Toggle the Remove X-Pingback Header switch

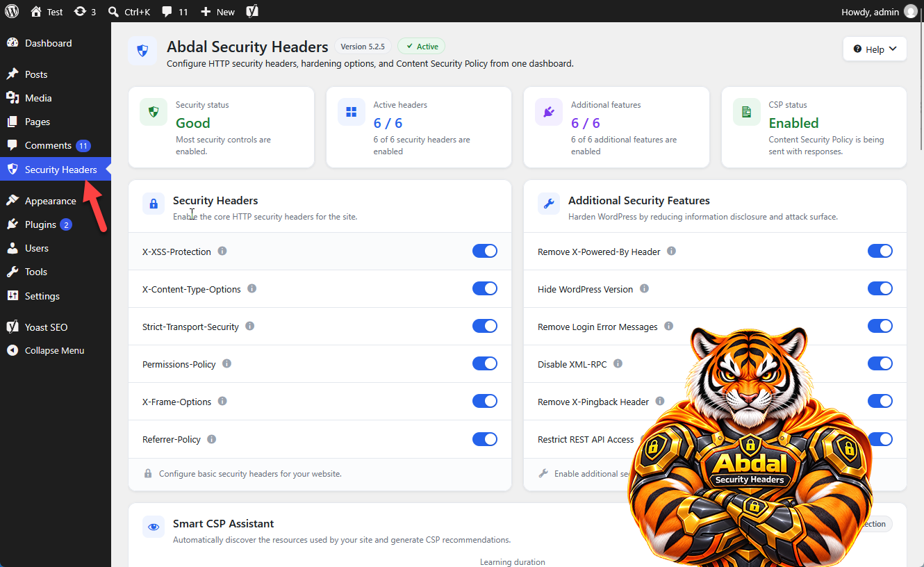click(880, 401)
